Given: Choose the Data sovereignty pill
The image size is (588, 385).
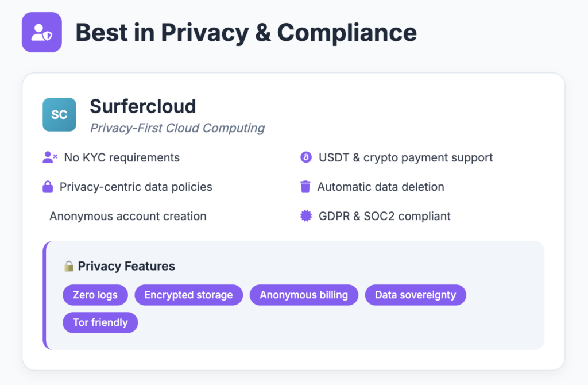Looking at the screenshot, I should pyautogui.click(x=416, y=295).
